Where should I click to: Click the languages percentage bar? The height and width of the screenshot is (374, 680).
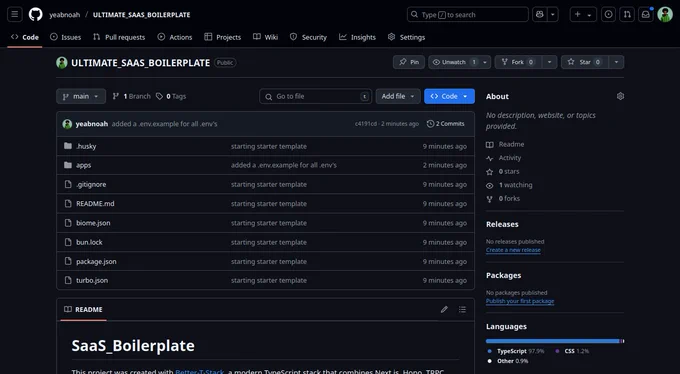coord(555,341)
